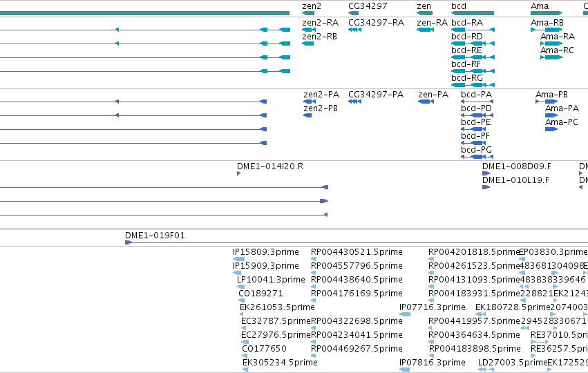Select protein bcd-PD
588x373 pixels.
click(x=477, y=115)
